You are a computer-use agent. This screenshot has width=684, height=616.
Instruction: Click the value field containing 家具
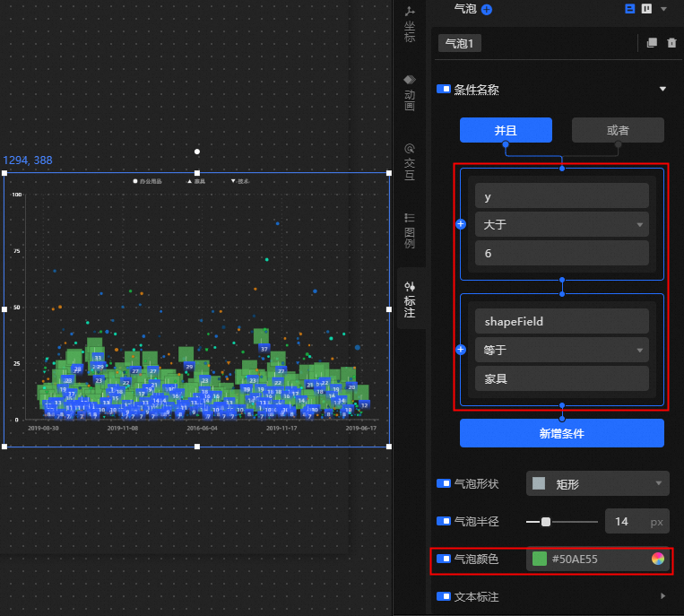pos(561,378)
